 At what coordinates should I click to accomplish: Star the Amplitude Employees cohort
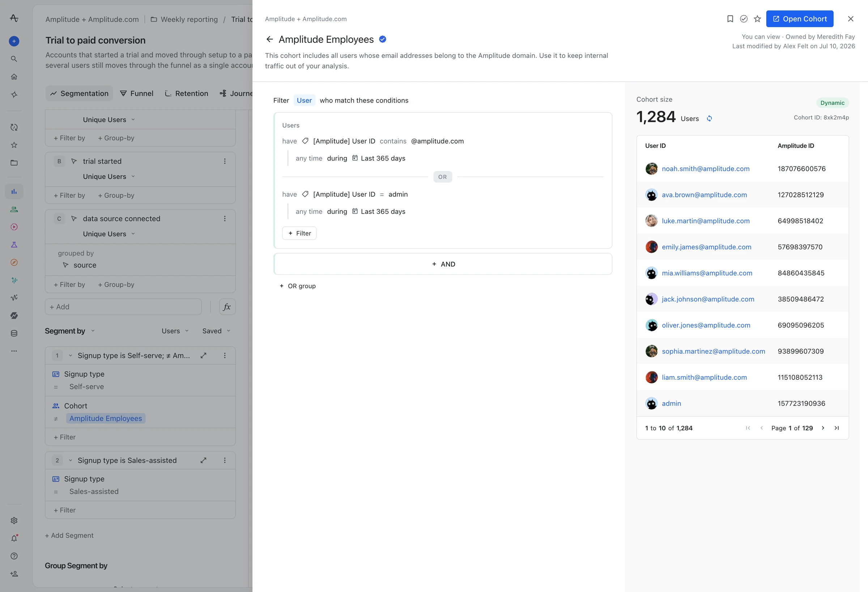pos(757,19)
